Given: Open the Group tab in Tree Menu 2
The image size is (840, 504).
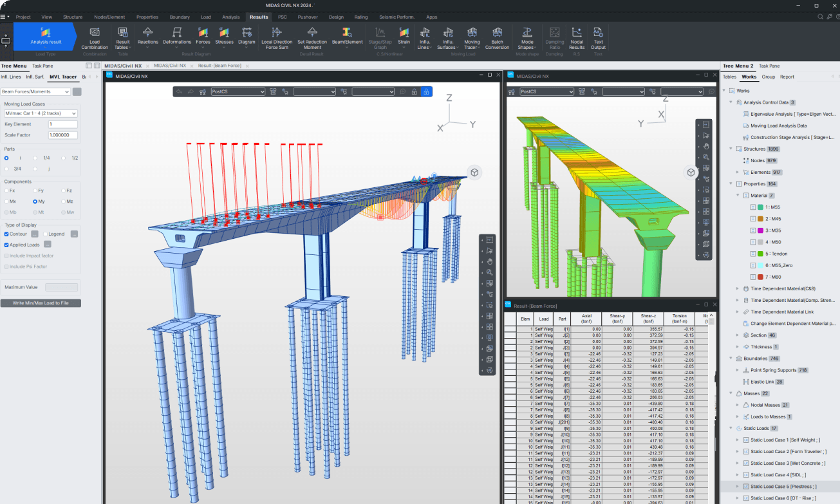Looking at the screenshot, I should point(768,77).
